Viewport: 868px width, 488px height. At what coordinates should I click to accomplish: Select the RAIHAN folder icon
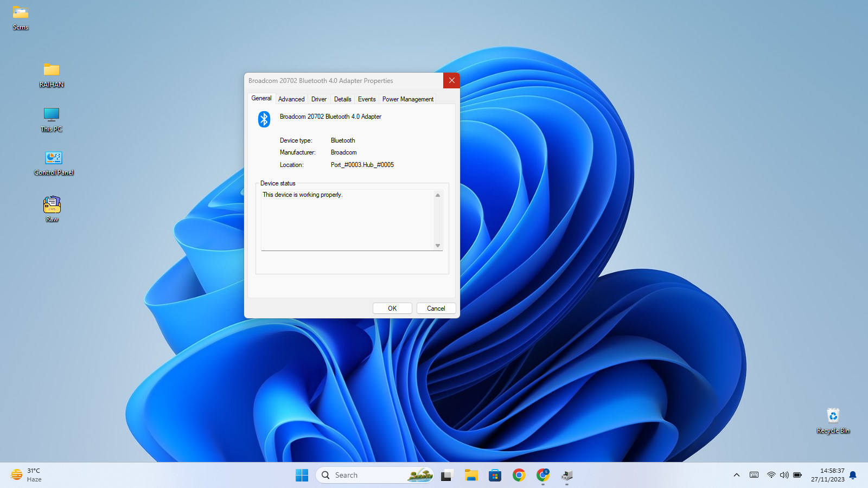coord(52,70)
